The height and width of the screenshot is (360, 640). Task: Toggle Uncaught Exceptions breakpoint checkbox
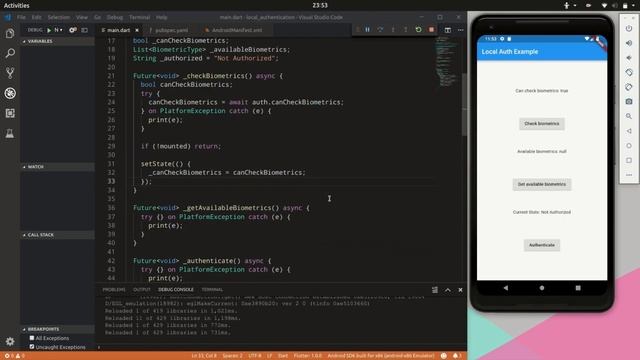[x=32, y=347]
